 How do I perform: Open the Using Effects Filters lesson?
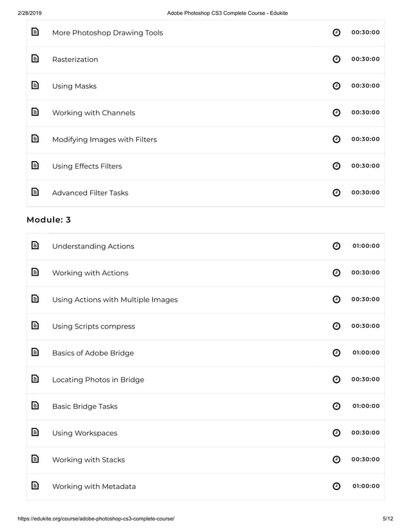(x=87, y=166)
